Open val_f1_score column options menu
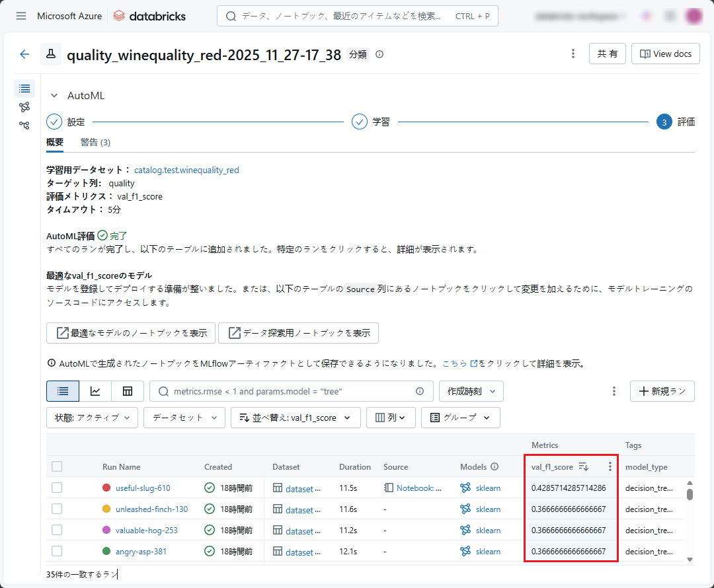This screenshot has height=588, width=714. (x=610, y=467)
